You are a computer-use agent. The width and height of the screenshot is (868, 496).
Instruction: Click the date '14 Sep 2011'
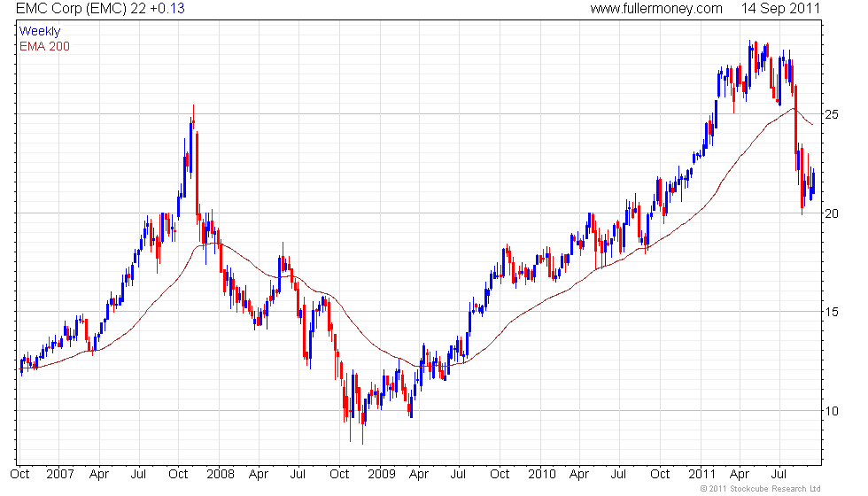(780, 8)
